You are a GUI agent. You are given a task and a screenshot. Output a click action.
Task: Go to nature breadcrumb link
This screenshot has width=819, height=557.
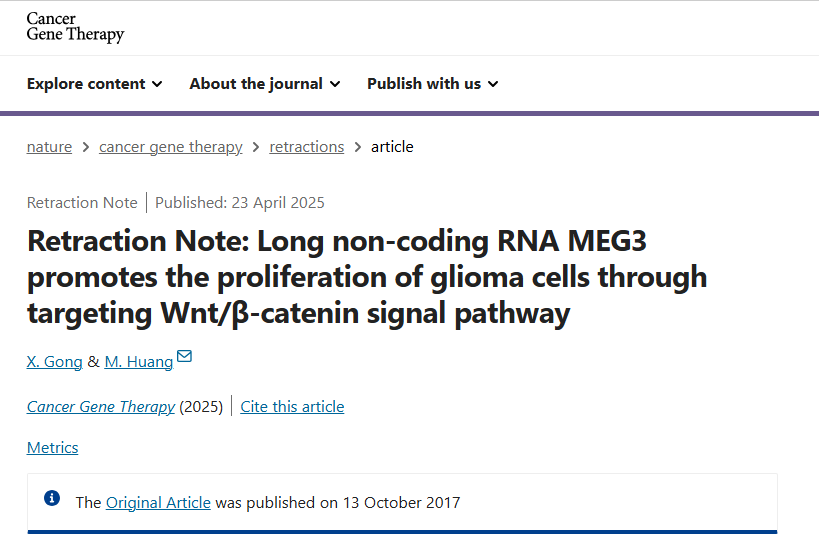point(49,147)
